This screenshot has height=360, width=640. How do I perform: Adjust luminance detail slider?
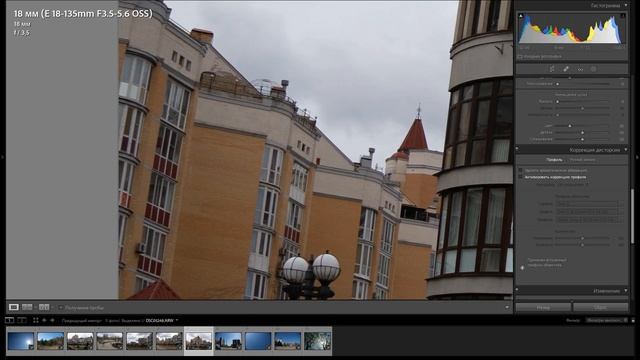(582, 108)
